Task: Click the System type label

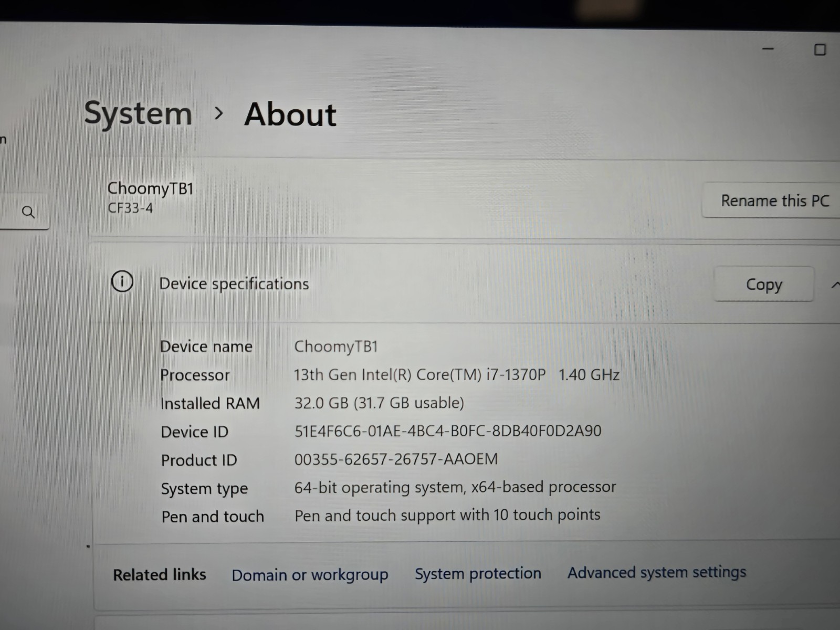Action: (204, 489)
